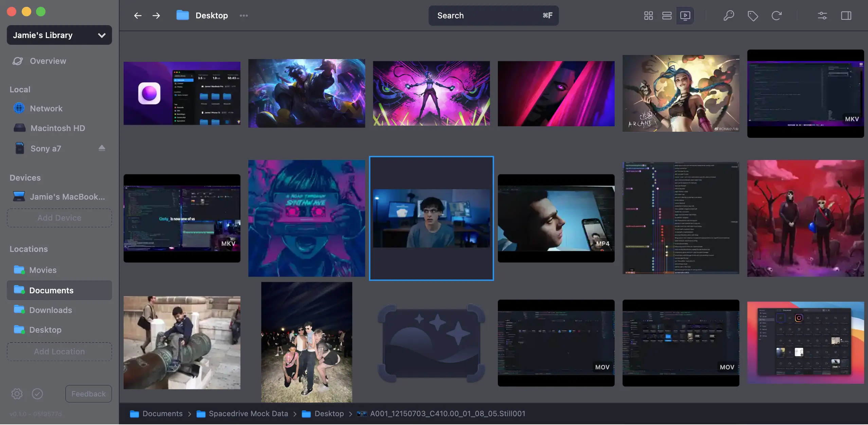This screenshot has width=868, height=425.
Task: Eject the Sony a7 card
Action: [x=102, y=148]
